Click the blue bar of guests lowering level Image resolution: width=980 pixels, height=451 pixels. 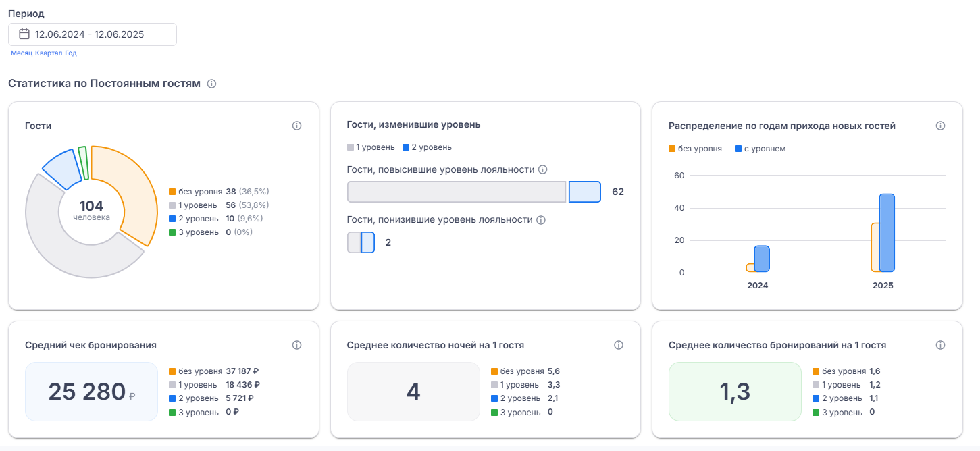click(x=368, y=242)
